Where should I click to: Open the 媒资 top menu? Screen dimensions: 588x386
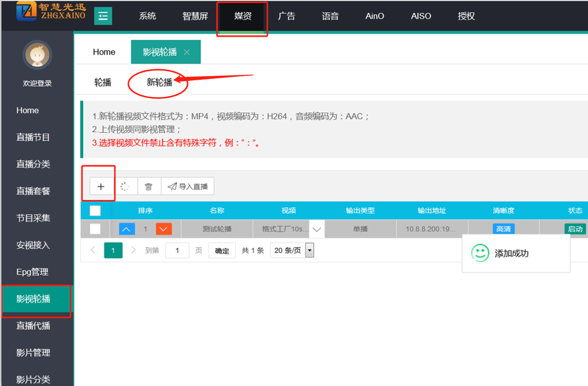(243, 16)
